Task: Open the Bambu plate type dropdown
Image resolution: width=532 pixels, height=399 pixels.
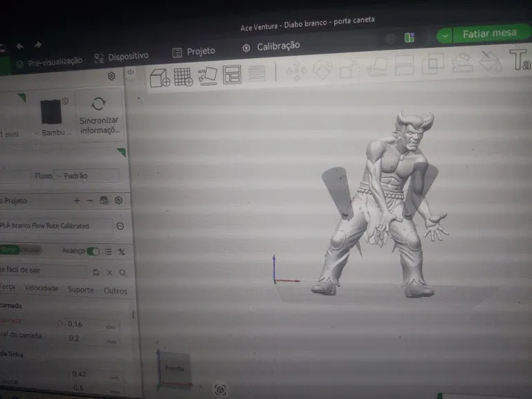Action: (53, 133)
